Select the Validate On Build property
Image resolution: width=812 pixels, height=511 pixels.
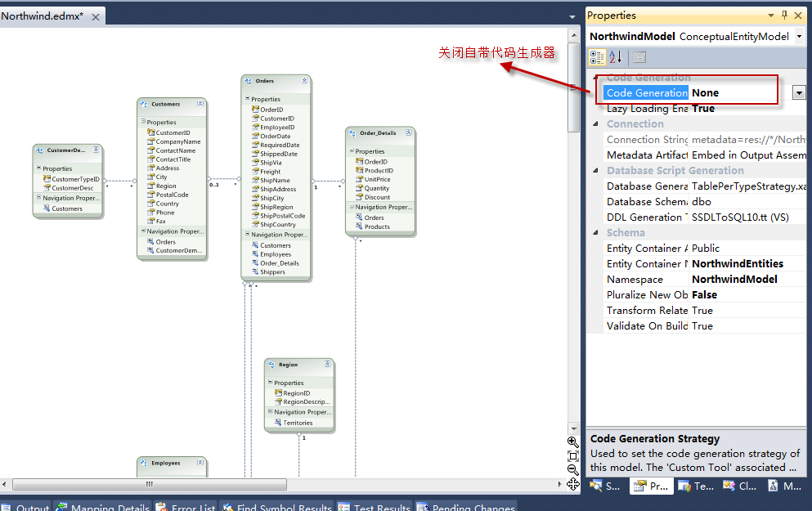[704, 325]
